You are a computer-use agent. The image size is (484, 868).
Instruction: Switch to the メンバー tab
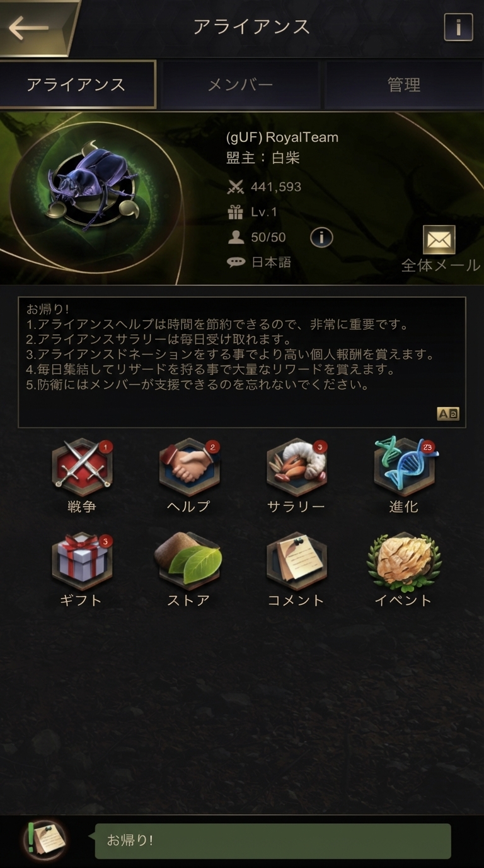(240, 85)
